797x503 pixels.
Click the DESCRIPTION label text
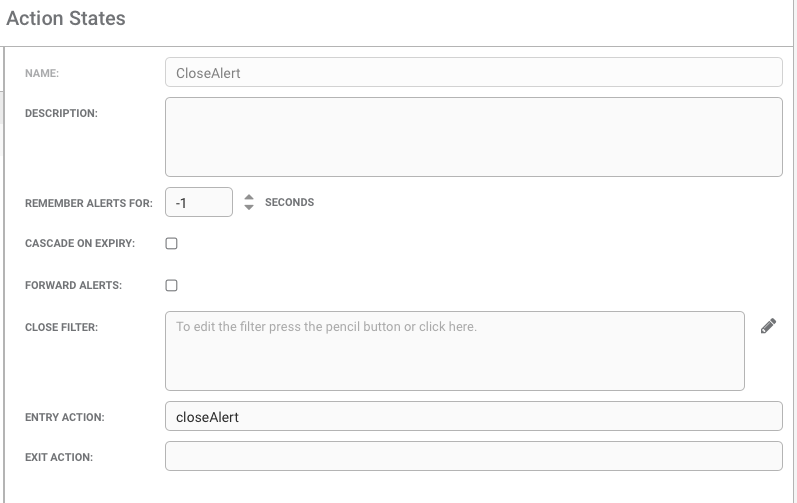tap(61, 113)
